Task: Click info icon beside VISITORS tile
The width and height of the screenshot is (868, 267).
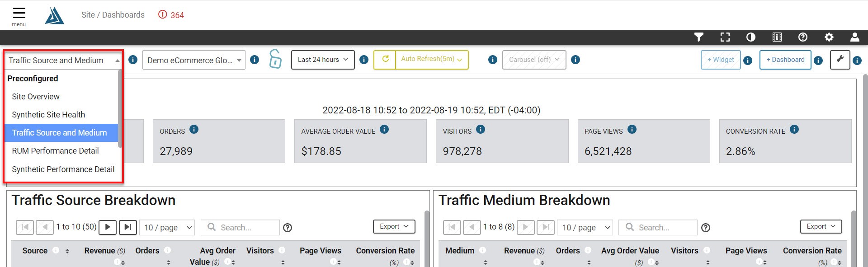Action: [x=481, y=129]
